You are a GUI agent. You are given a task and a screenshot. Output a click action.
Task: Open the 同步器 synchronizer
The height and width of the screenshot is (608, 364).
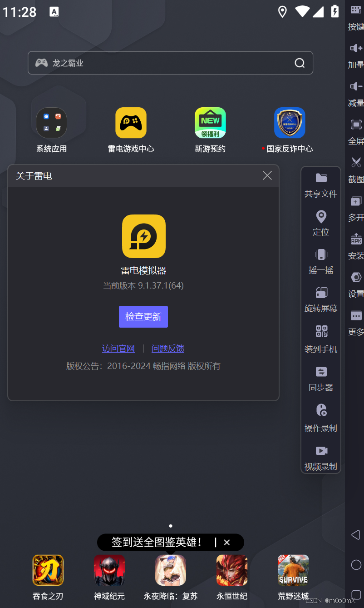click(321, 379)
